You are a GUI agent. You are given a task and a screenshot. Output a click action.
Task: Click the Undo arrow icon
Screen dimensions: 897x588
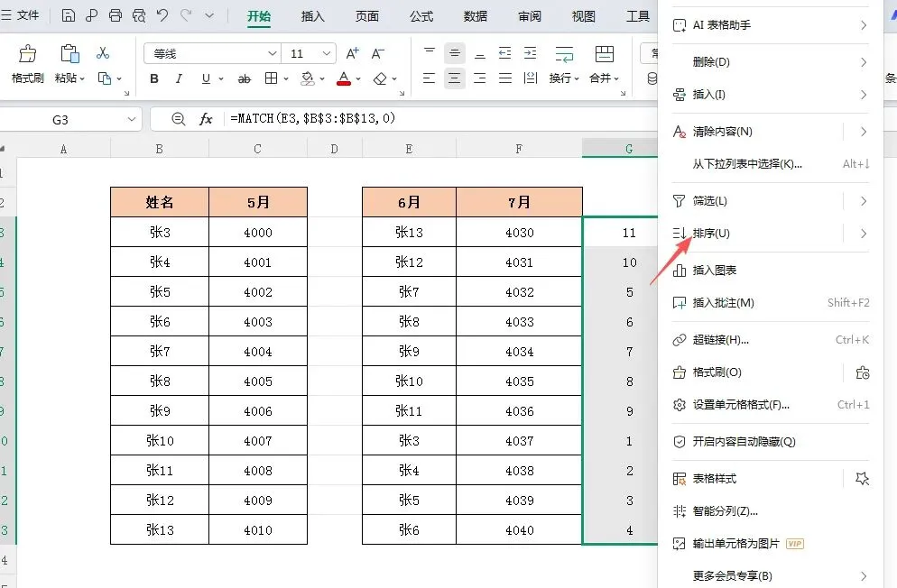point(162,15)
